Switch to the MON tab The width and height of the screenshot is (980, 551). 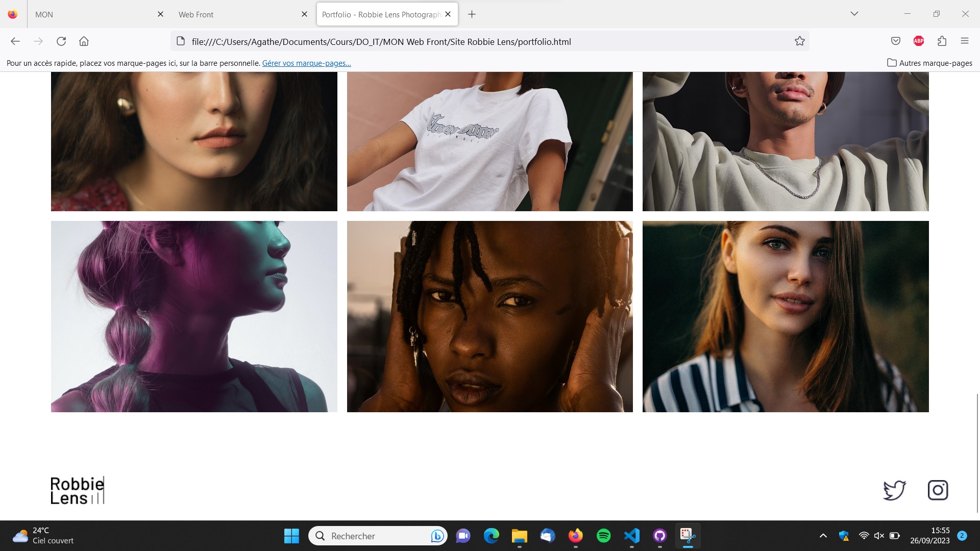[x=92, y=14]
